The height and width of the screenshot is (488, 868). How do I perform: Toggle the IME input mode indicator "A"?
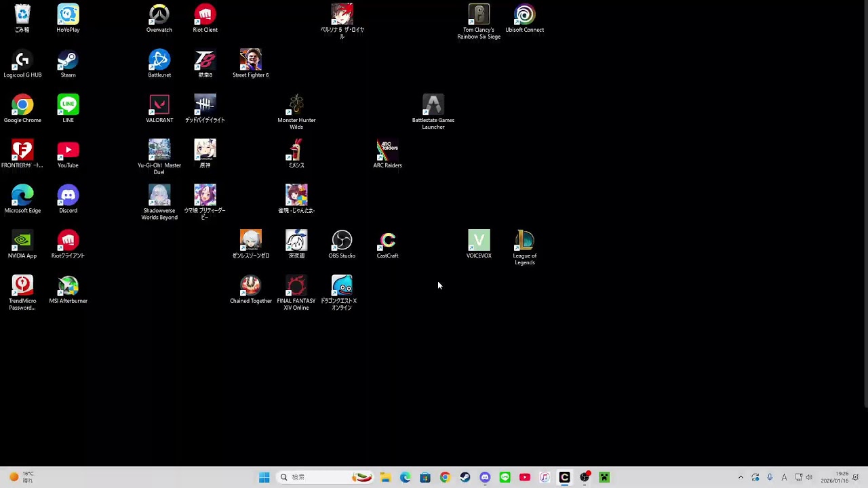785,477
